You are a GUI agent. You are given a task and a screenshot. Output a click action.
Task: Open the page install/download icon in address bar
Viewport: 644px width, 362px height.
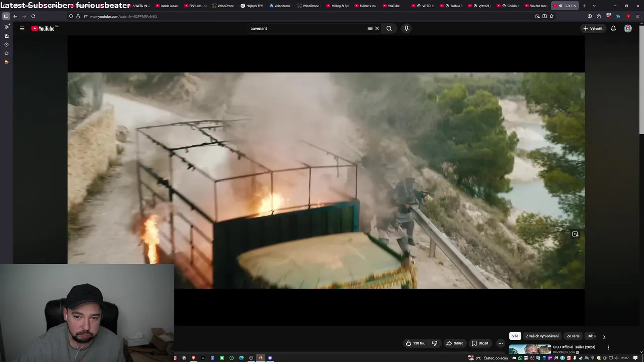(544, 16)
